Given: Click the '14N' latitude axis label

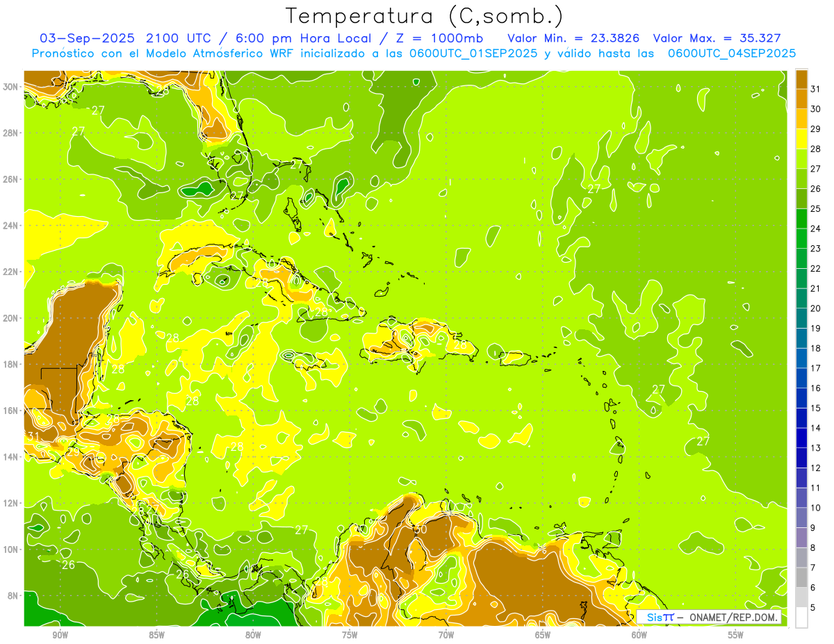Looking at the screenshot, I should [x=11, y=456].
